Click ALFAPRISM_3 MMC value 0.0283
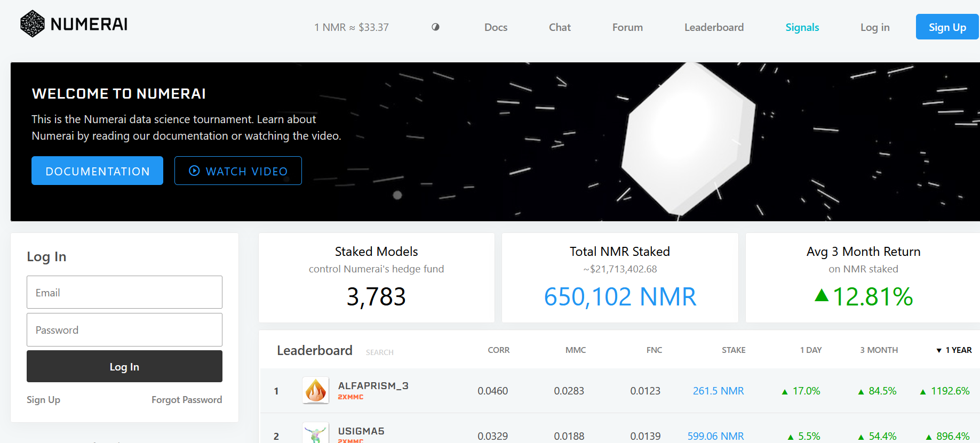Viewport: 980px width, 443px height. point(569,391)
